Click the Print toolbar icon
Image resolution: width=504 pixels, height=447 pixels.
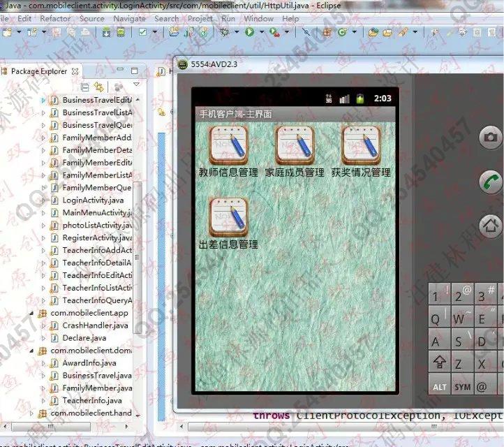[85, 32]
